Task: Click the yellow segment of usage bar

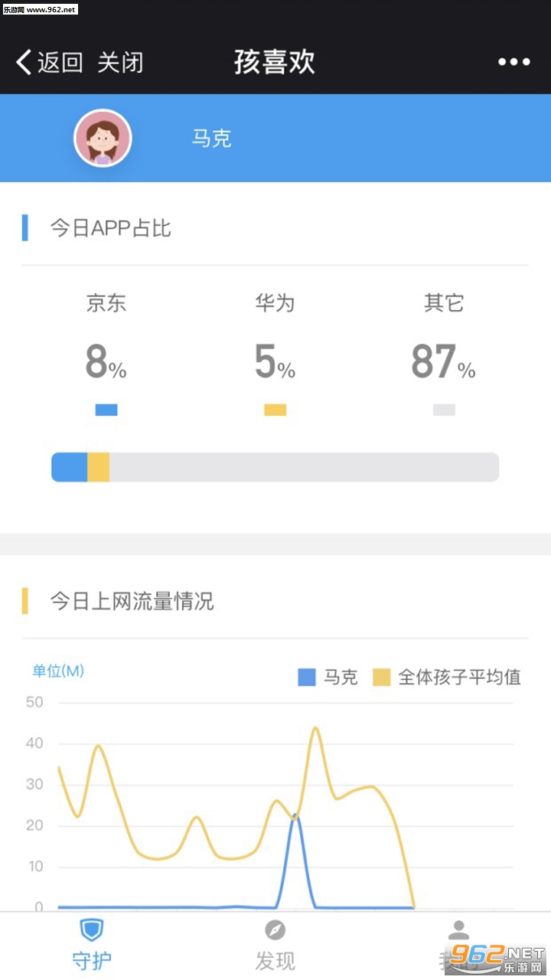Action: pos(98,467)
